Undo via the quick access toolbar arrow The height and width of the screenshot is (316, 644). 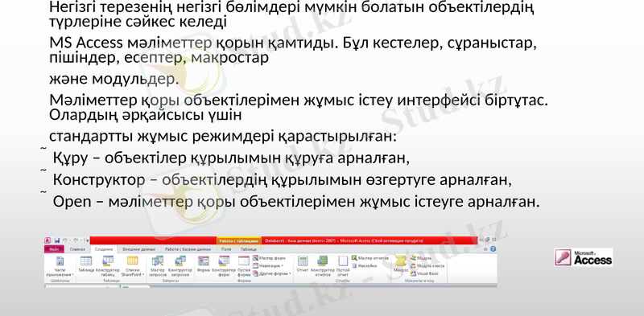coord(64,240)
